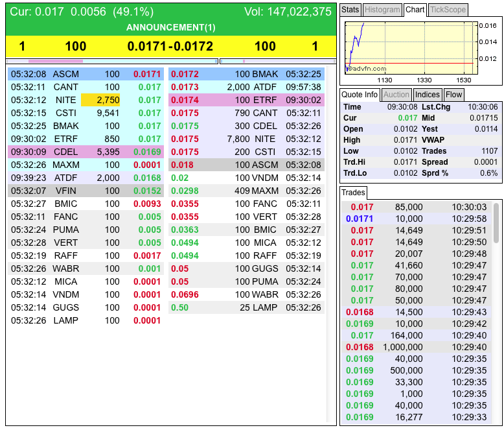This screenshot has width=504, height=428.
Task: Click the ANNOUNCEMENT(1) banner
Action: [171, 27]
